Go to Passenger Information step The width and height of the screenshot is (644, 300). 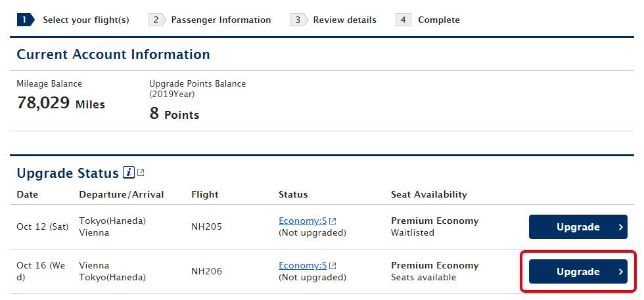pos(221,20)
